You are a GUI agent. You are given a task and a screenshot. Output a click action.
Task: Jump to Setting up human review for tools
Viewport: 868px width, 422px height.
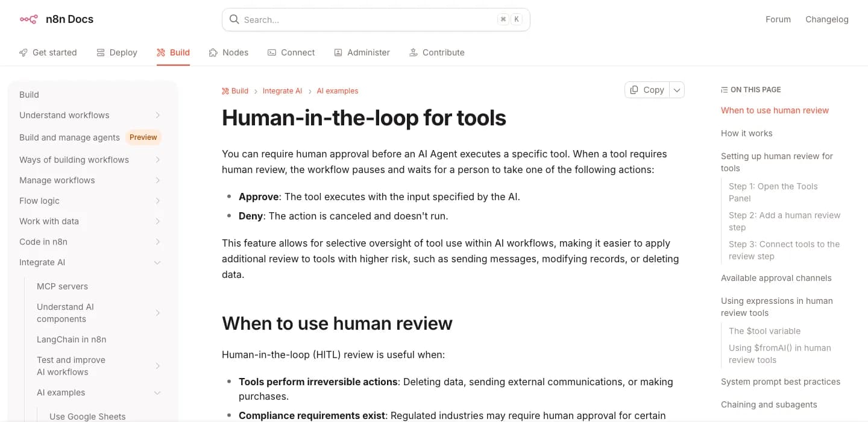(x=777, y=162)
